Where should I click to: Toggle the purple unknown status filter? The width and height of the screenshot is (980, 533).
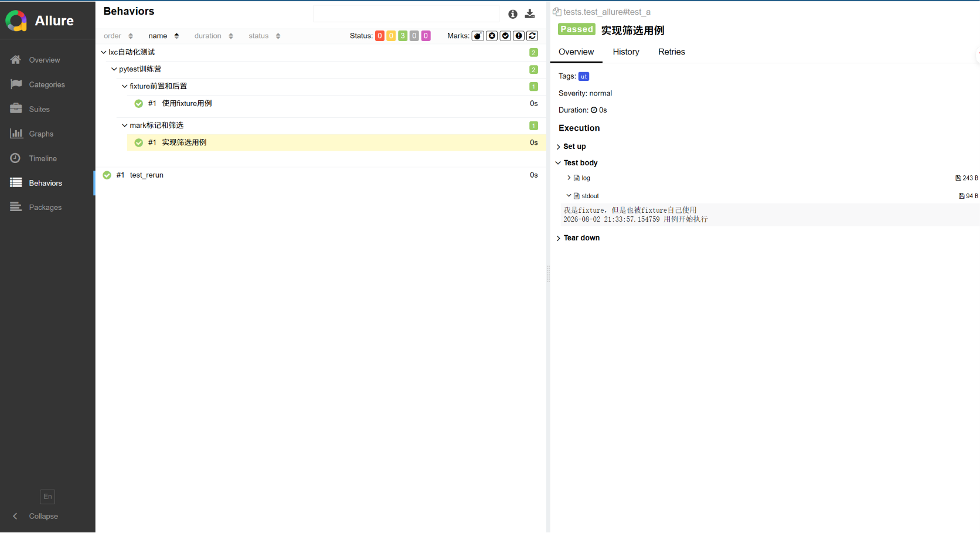[x=426, y=36]
